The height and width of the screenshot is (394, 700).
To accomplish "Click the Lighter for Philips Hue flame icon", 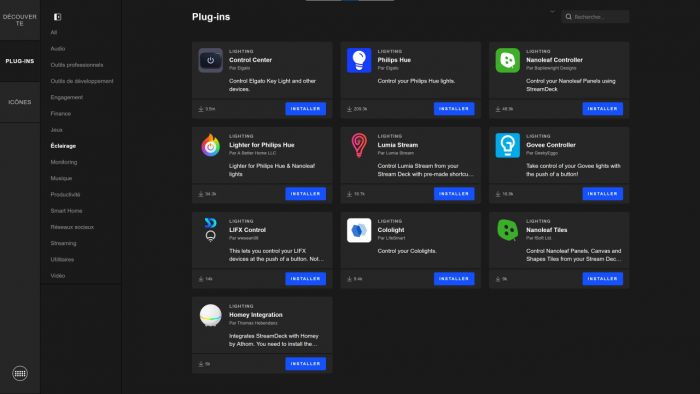I will tap(210, 145).
